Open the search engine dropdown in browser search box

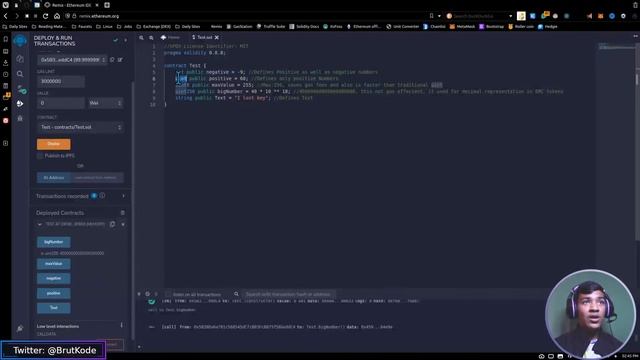510,16
